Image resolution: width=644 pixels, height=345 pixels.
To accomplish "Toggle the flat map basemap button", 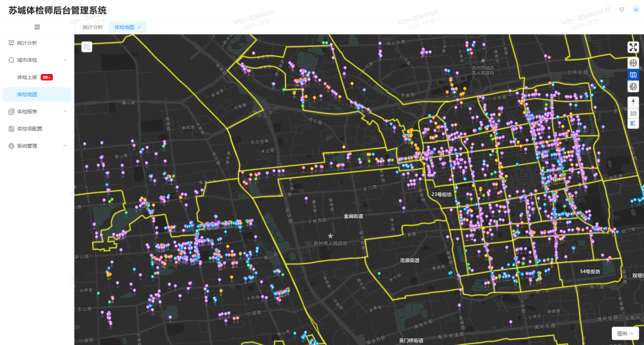I will point(633,75).
